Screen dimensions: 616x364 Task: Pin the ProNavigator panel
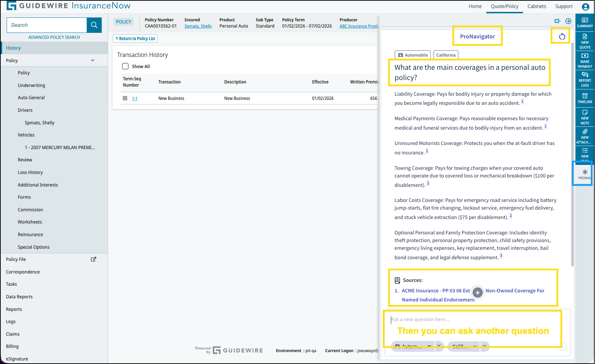click(x=557, y=21)
